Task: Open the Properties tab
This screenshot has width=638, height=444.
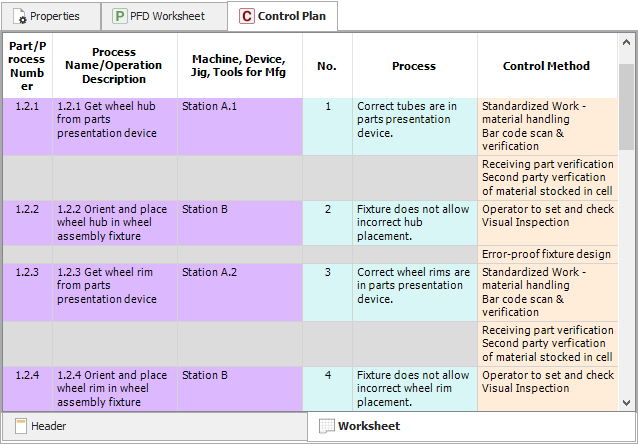Action: pos(51,16)
